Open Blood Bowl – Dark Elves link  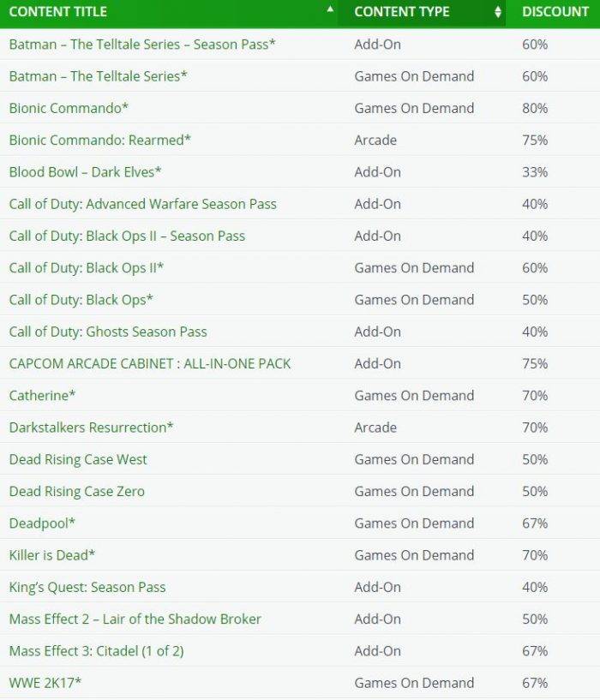coord(86,172)
